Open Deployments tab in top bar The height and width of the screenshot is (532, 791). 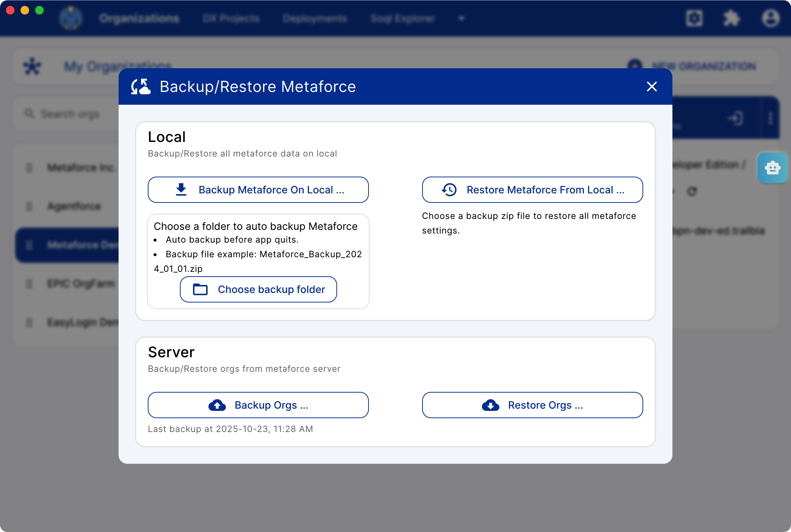(315, 18)
